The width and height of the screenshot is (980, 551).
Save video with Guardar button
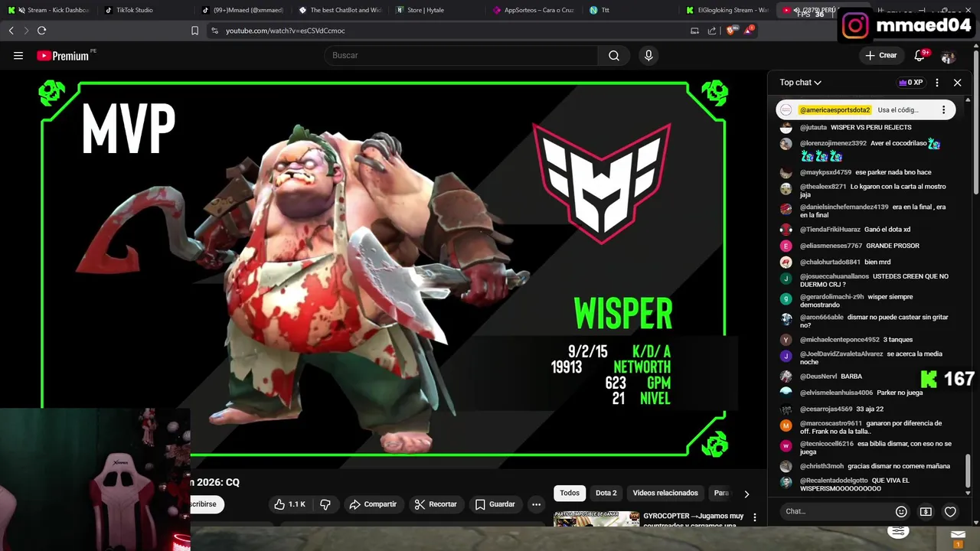coord(495,504)
